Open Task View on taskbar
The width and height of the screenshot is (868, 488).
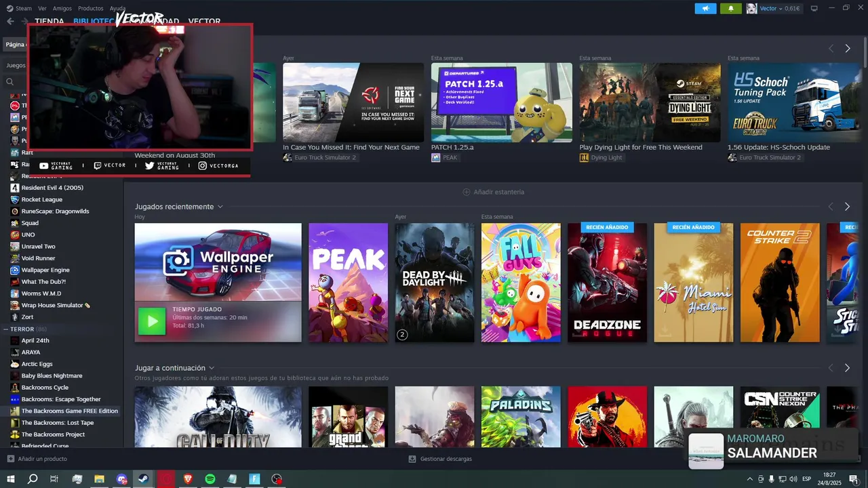[54, 479]
